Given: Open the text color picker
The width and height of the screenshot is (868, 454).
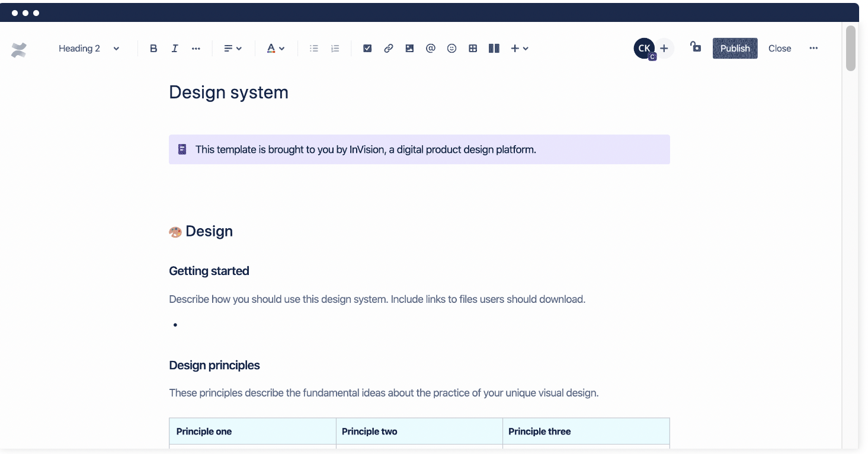Looking at the screenshot, I should (276, 48).
